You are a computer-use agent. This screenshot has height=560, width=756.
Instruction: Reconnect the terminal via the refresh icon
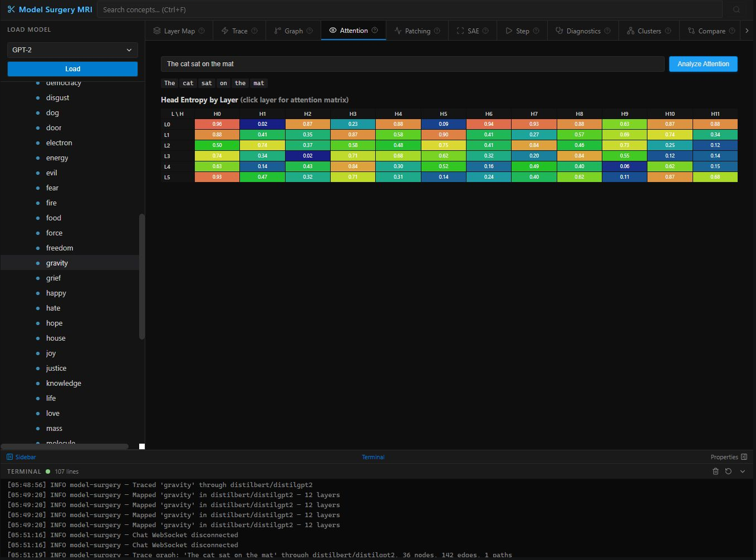(x=729, y=471)
